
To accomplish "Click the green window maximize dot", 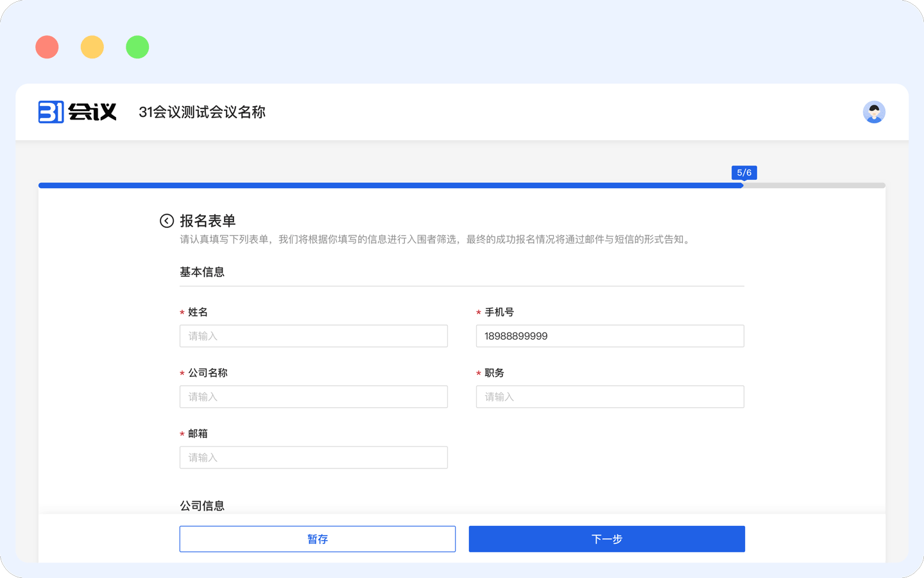I will pos(137,47).
